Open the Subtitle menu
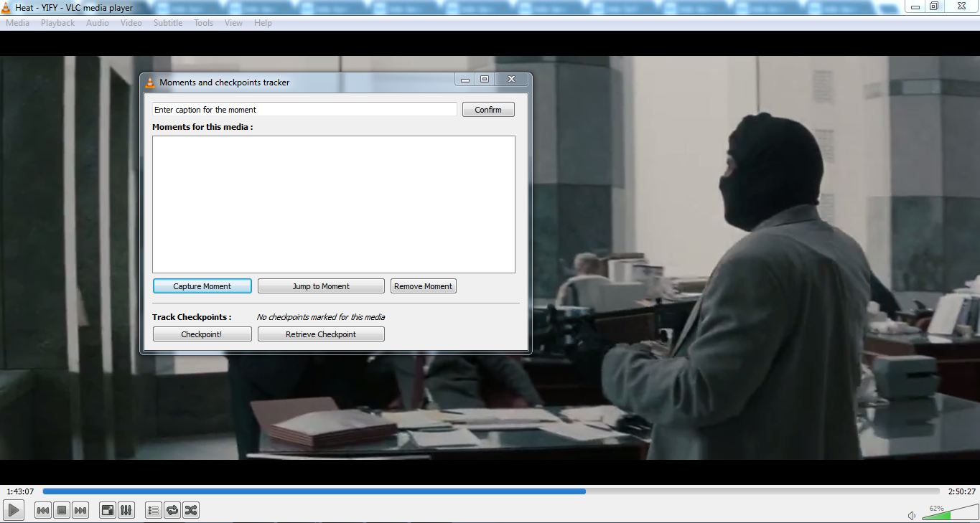Viewport: 980px width, 523px height. 168,23
